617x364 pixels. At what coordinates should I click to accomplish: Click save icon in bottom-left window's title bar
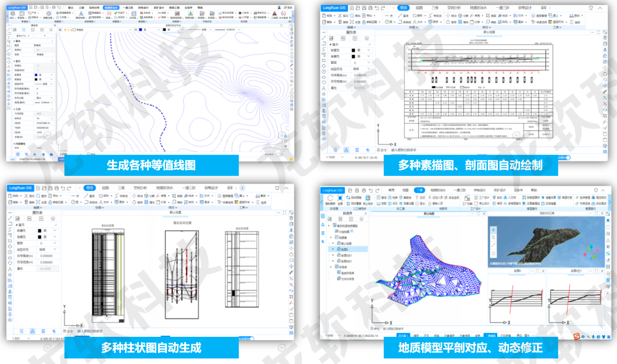point(50,188)
